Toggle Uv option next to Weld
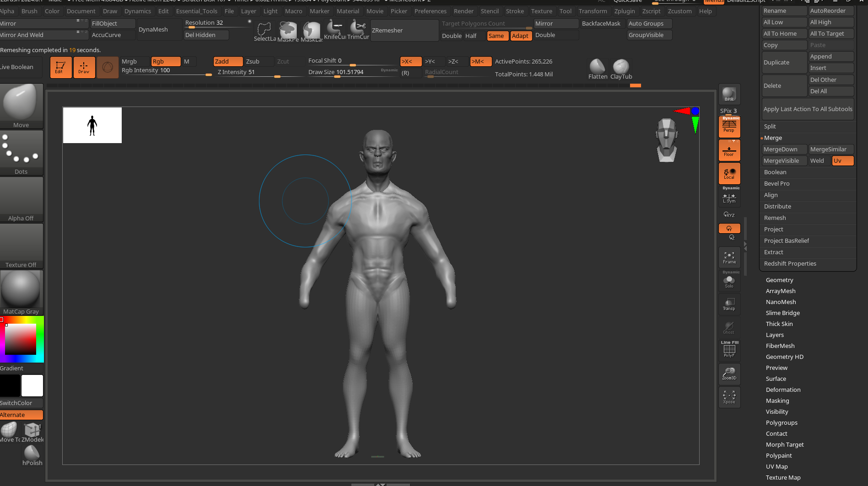The height and width of the screenshot is (486, 868). coord(843,161)
